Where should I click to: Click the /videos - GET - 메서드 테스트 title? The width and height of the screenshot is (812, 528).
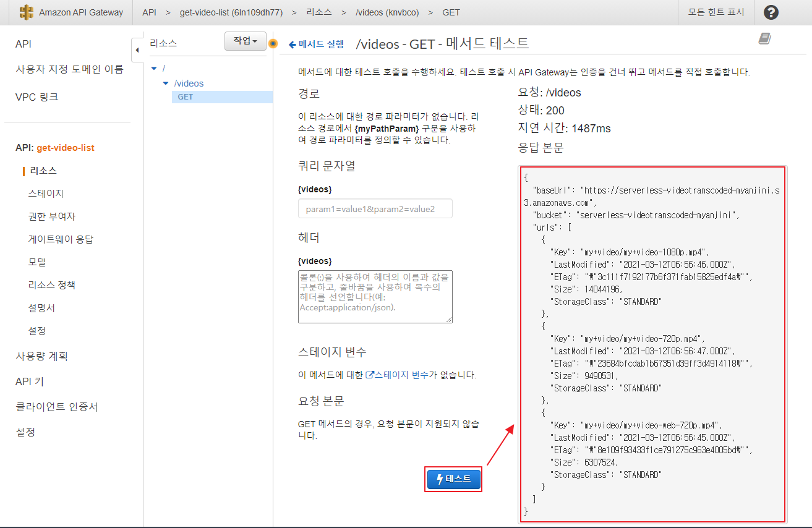pos(443,43)
